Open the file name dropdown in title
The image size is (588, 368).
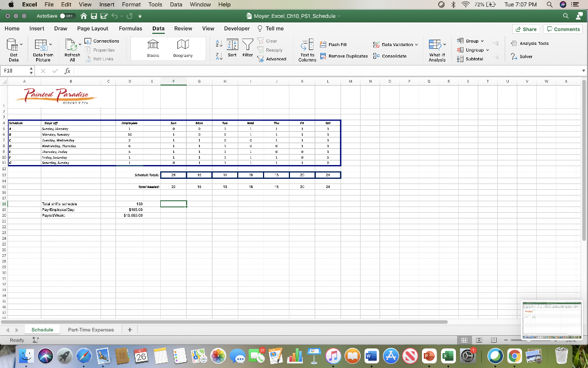pos(339,16)
